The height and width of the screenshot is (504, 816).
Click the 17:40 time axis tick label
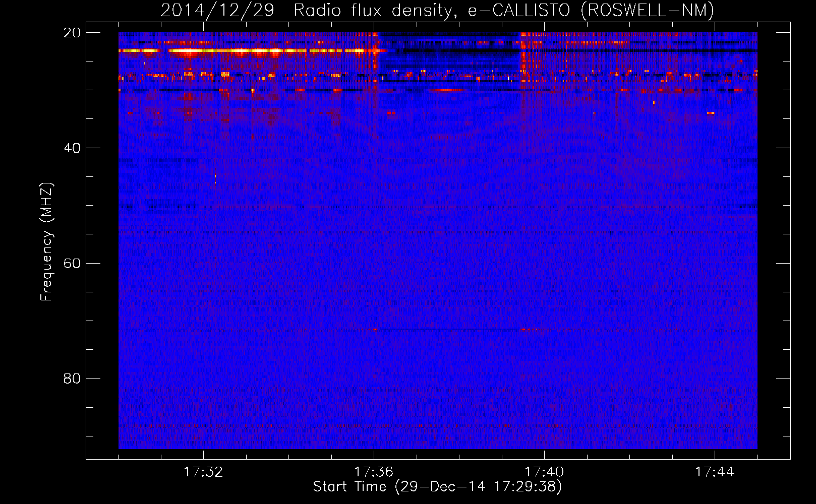[544, 472]
